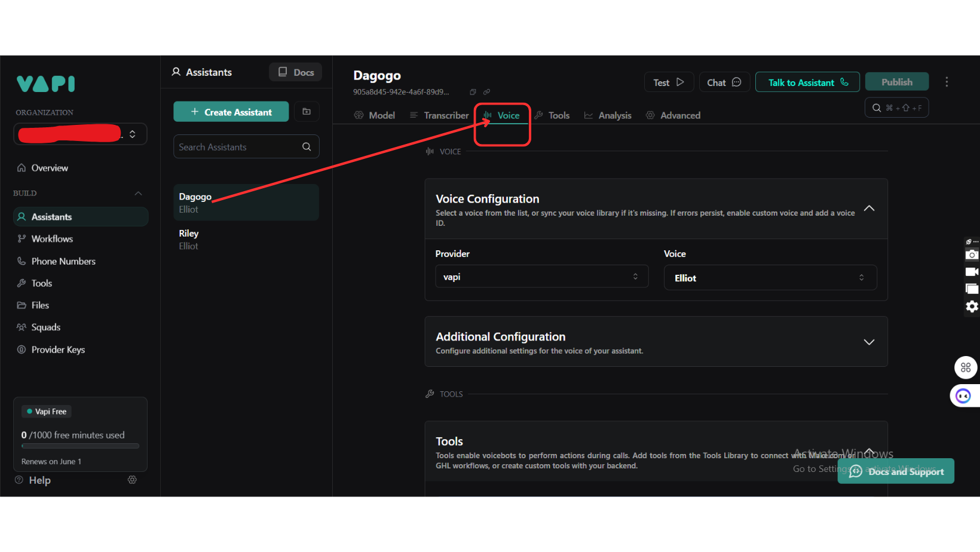Click the Talk to Assistant button
The image size is (980, 552).
click(x=807, y=82)
